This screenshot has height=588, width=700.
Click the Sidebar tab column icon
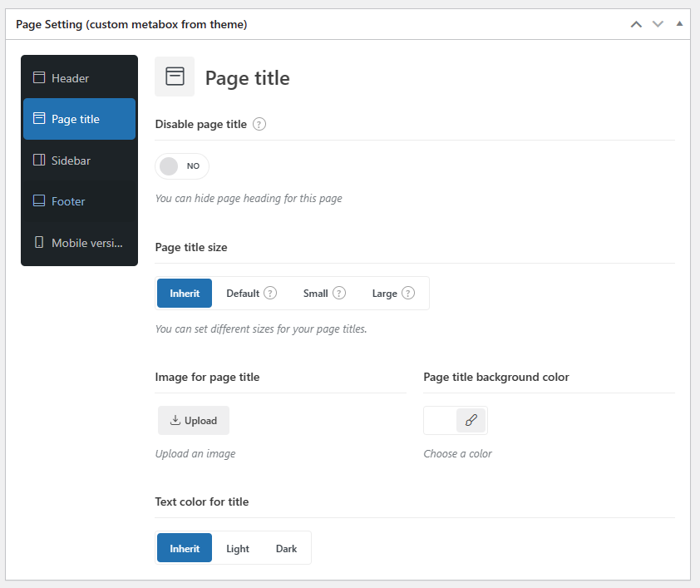coord(39,160)
